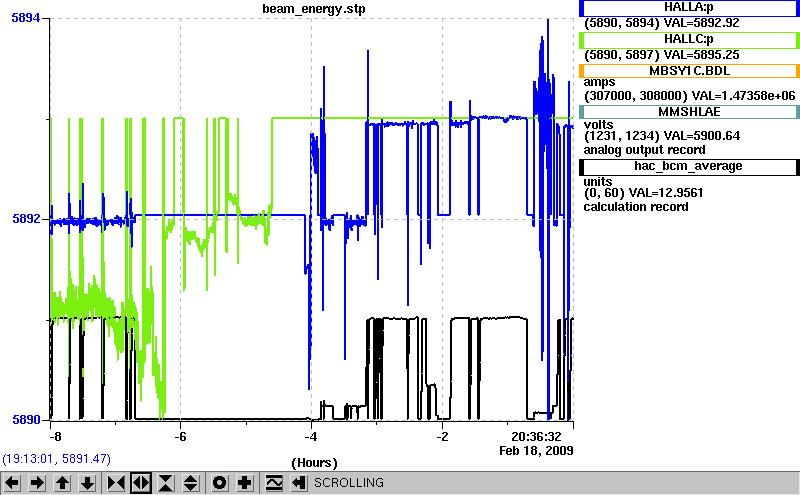Zoom out horizontally with the outward-triangles button
Viewport: 800px width, 495px height.
tap(141, 483)
